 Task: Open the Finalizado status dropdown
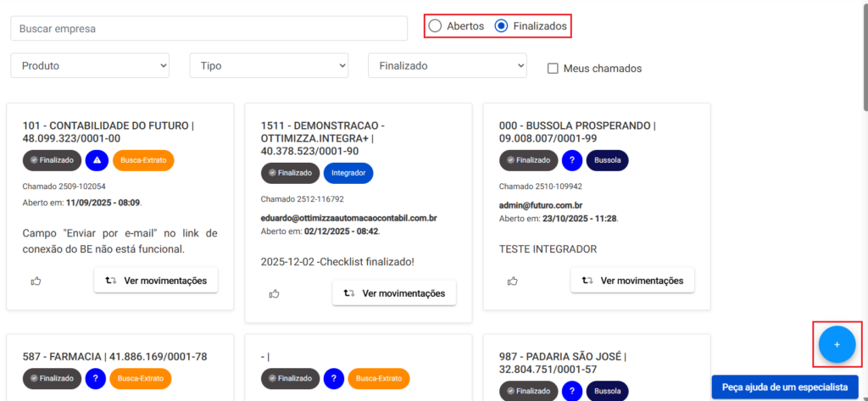point(447,65)
